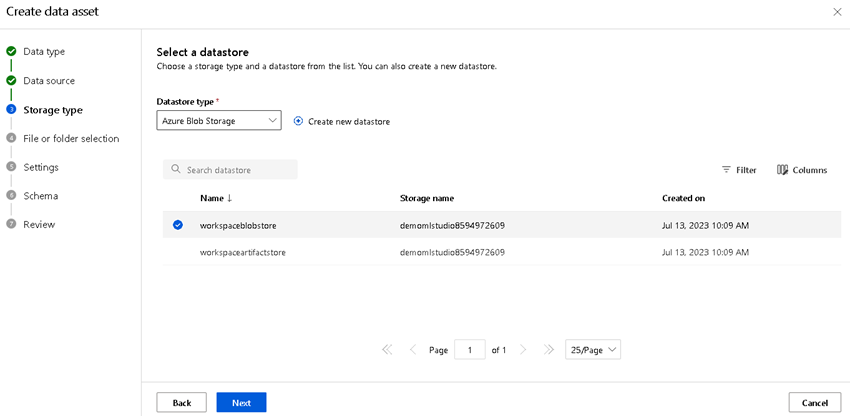This screenshot has width=850, height=416.
Task: Go to the first page arrow
Action: coord(387,350)
